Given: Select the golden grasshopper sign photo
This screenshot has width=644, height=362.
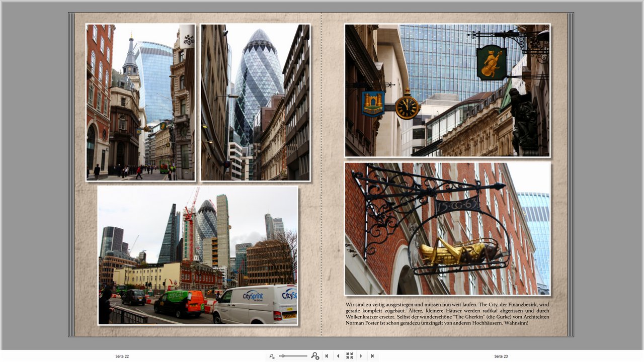Looking at the screenshot, I should tap(447, 229).
